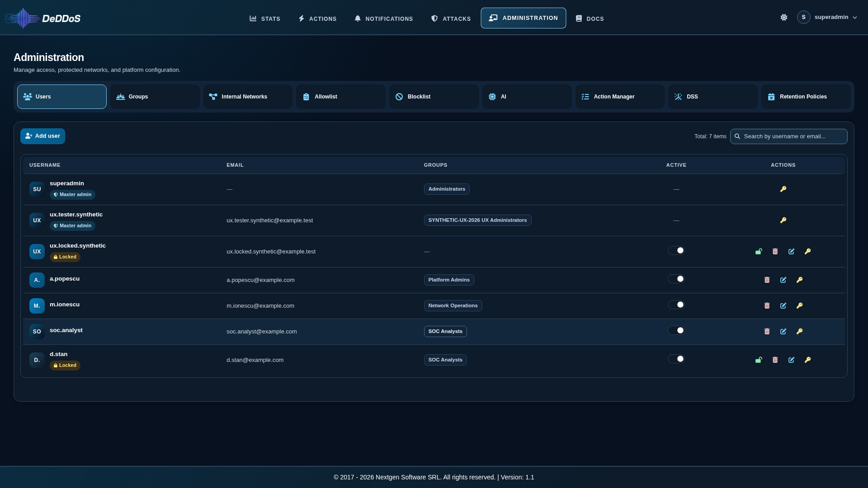Toggle active switch for ux.locked.synthetic
Screen dimensions: 868x488
(x=676, y=250)
